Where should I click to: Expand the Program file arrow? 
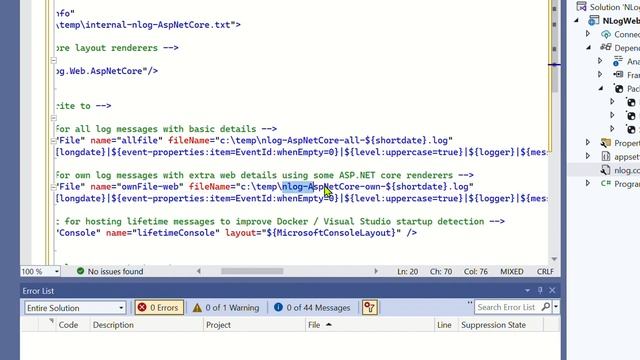[x=588, y=183]
